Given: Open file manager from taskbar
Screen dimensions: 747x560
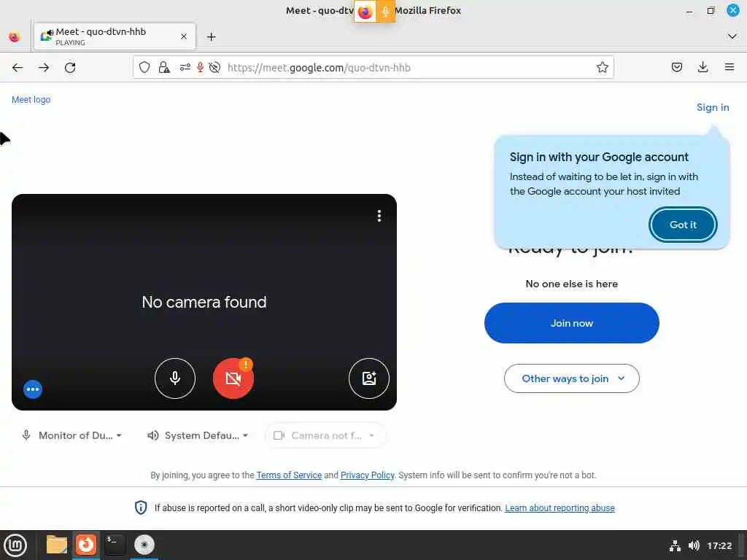Looking at the screenshot, I should pyautogui.click(x=57, y=545).
